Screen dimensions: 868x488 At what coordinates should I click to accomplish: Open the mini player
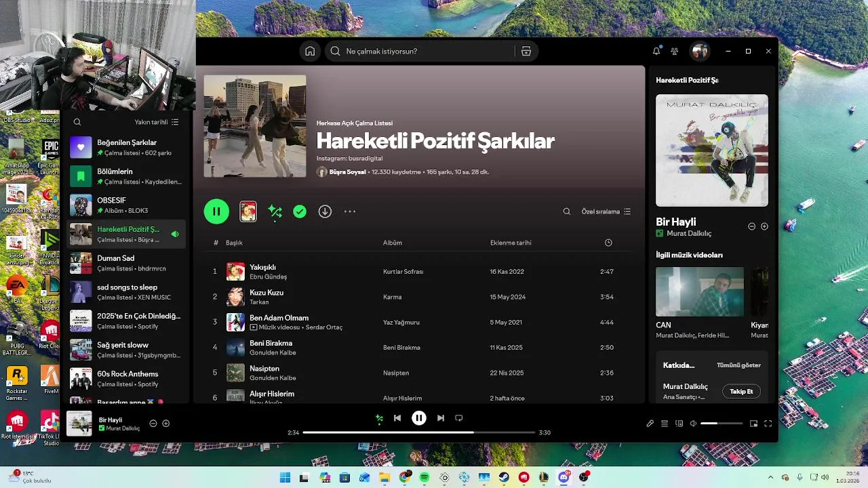[x=753, y=424]
